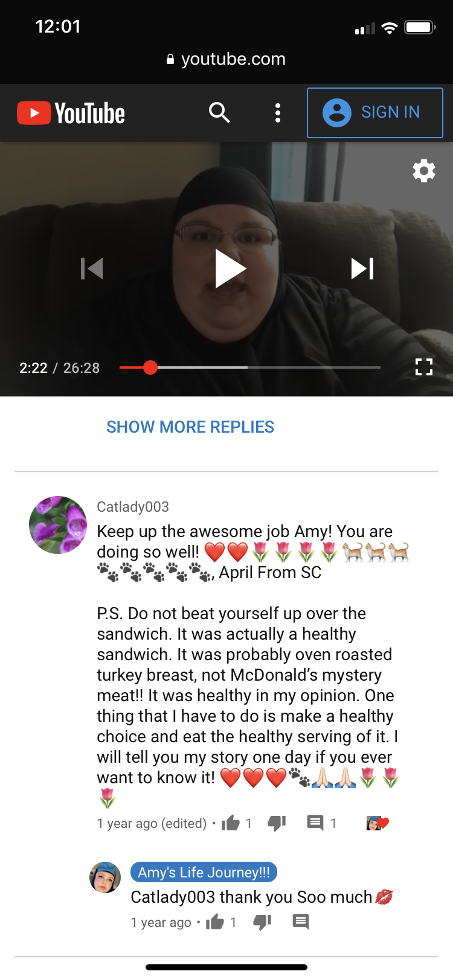Enter fullscreen mode on the video
This screenshot has height=980, width=453.
pyautogui.click(x=424, y=367)
